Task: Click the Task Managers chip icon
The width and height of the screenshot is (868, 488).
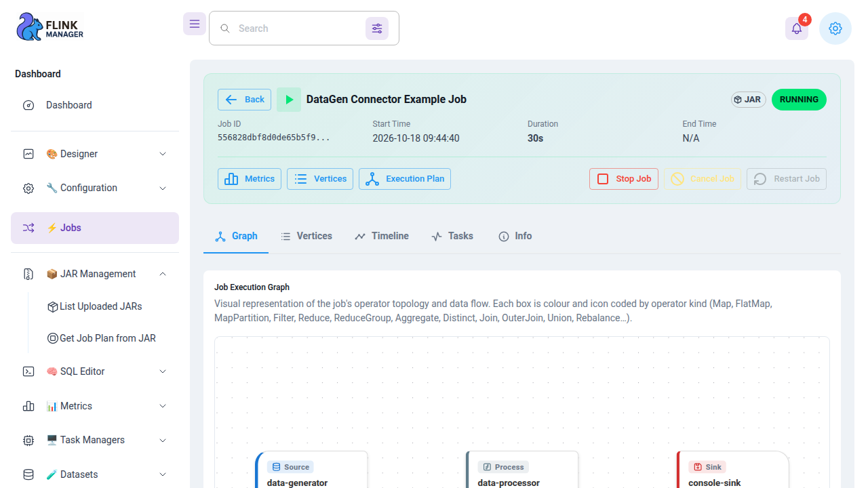Action: (28, 441)
